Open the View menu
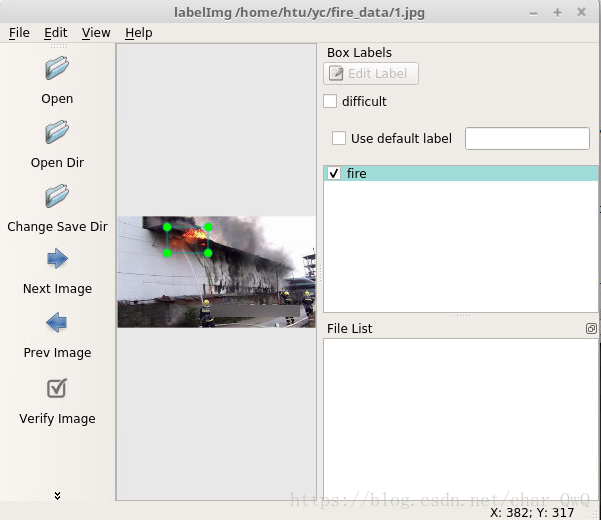Image resolution: width=601 pixels, height=520 pixels. 96,33
